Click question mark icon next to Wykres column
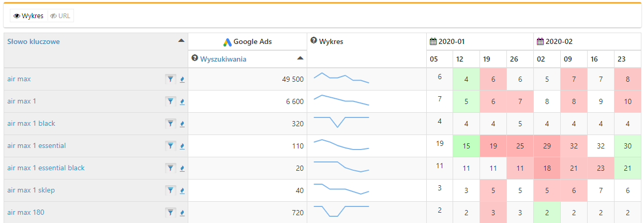 point(313,41)
